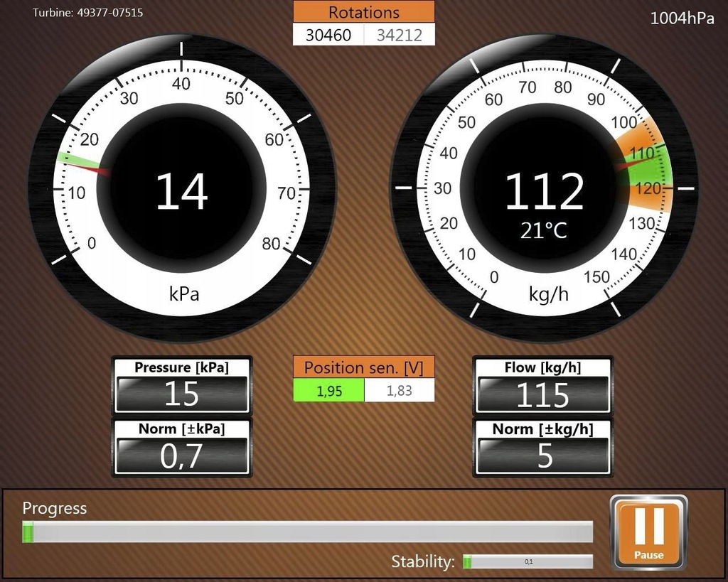Click the Flow [kg/h] readout showing 115

point(542,394)
